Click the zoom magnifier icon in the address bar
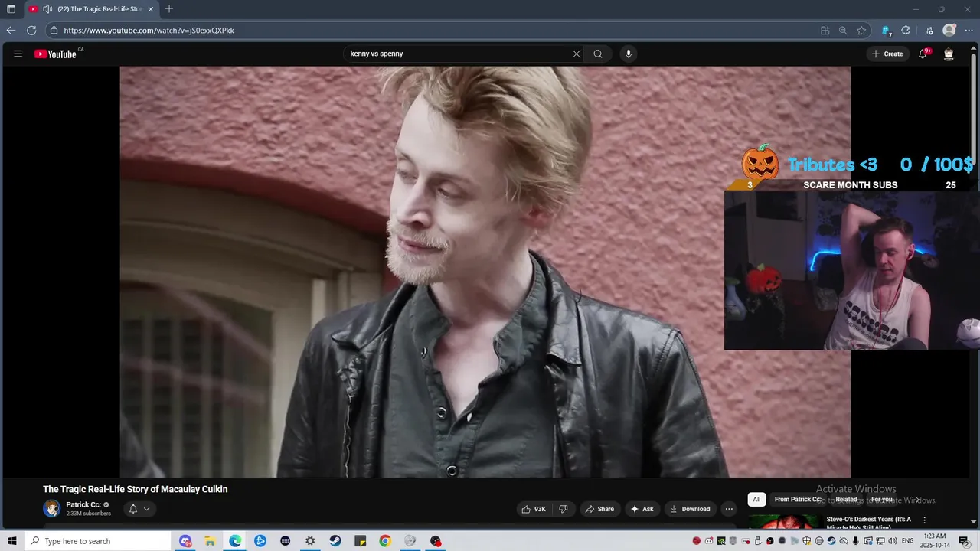The width and height of the screenshot is (980, 551). click(x=843, y=31)
